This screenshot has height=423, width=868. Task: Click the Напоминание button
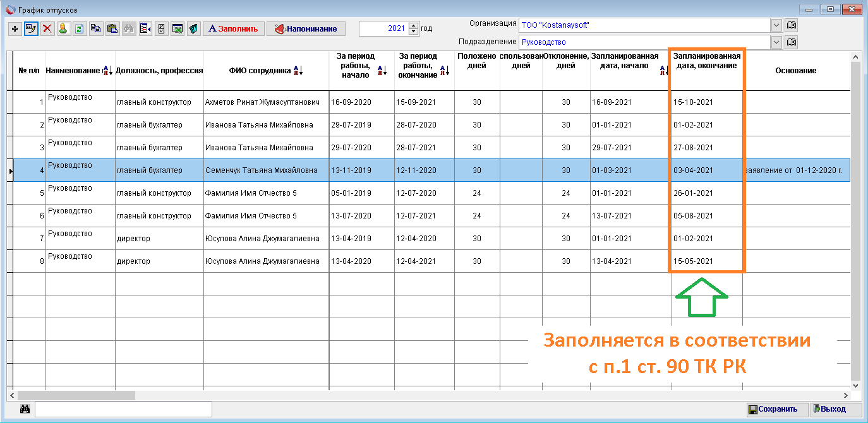[x=306, y=28]
